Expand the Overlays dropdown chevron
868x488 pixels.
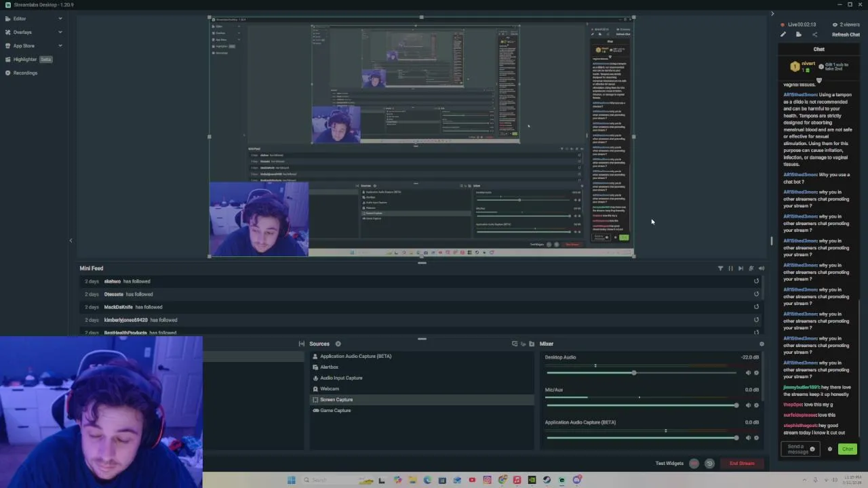(60, 33)
